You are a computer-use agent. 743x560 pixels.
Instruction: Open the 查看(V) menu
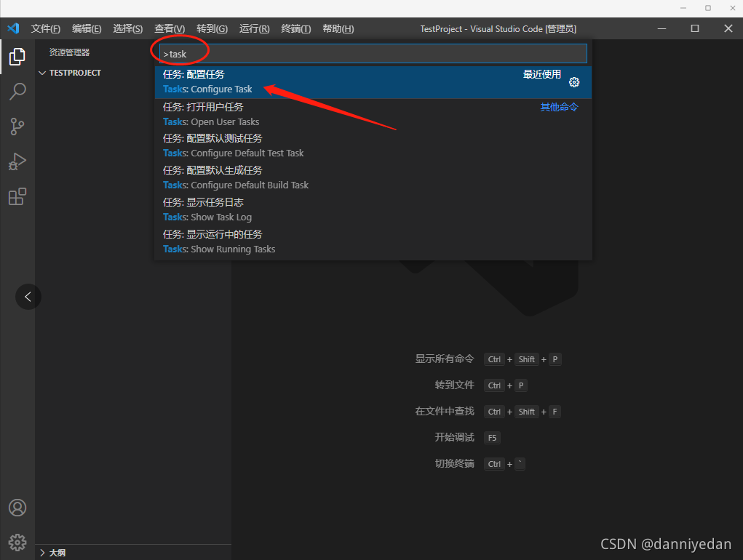click(170, 29)
